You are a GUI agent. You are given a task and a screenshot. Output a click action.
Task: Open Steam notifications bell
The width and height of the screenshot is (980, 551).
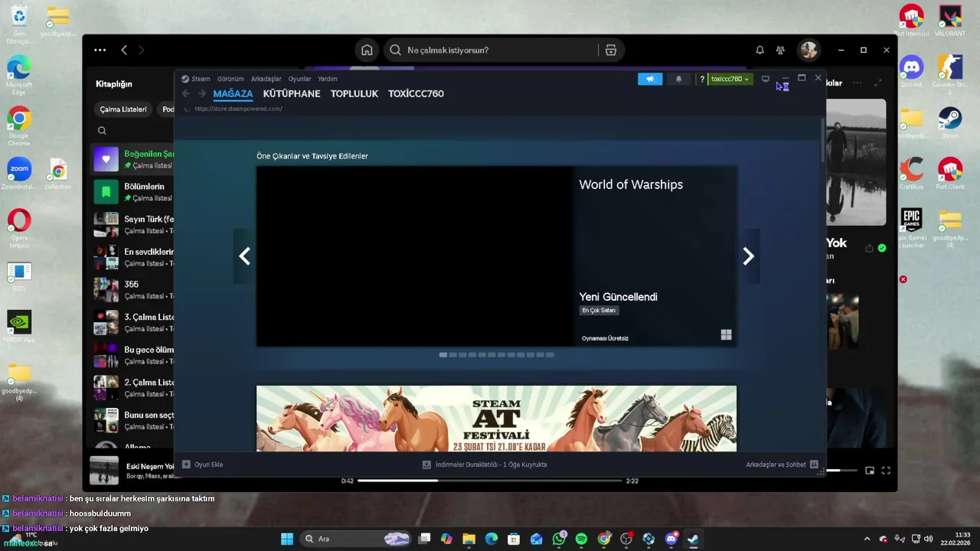pos(678,79)
